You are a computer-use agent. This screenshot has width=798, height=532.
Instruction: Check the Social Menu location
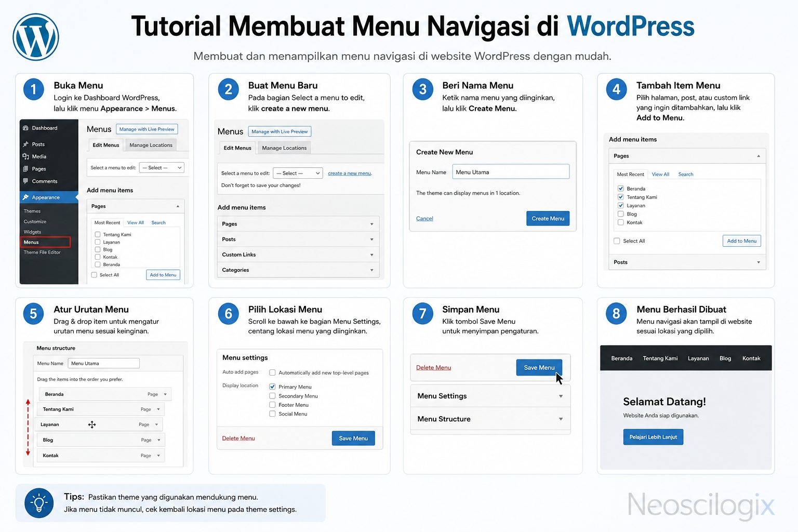[272, 414]
